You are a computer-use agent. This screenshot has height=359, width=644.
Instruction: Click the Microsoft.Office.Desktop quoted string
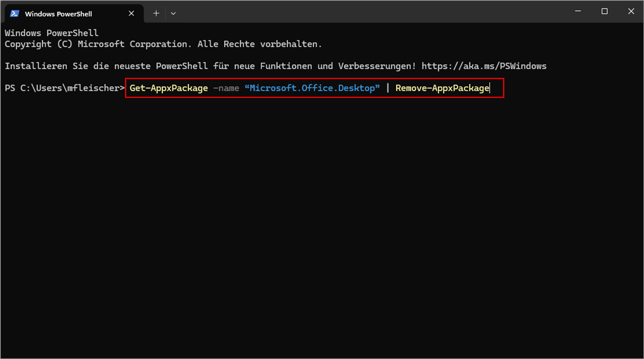pyautogui.click(x=313, y=88)
